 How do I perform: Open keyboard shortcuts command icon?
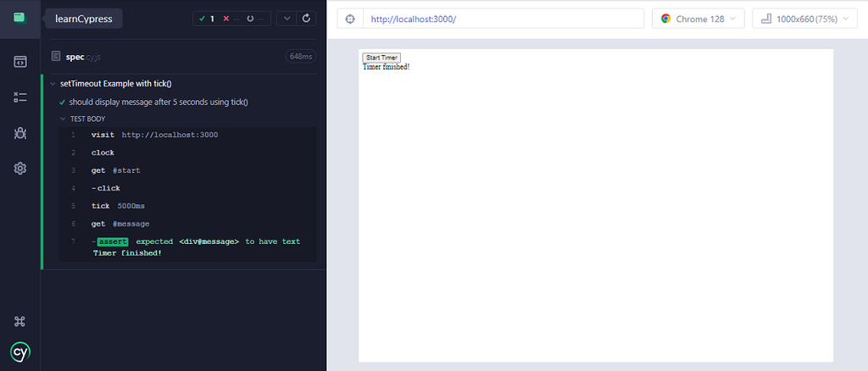click(20, 321)
